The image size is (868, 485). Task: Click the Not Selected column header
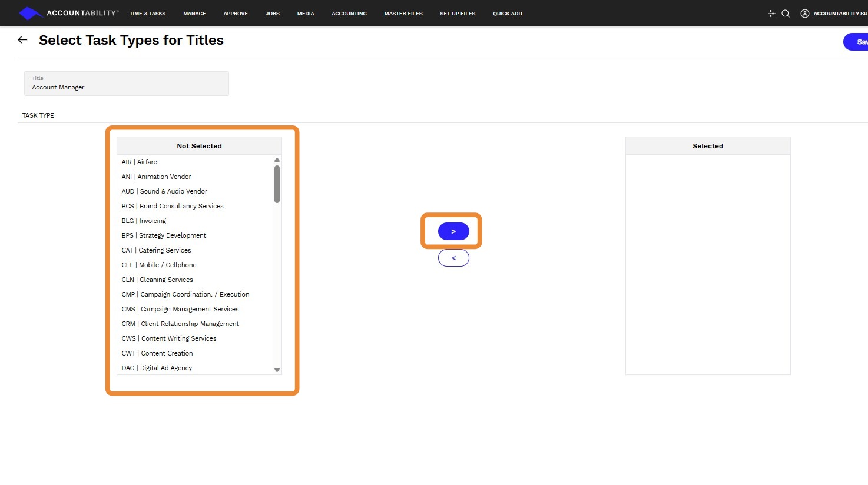(x=199, y=146)
